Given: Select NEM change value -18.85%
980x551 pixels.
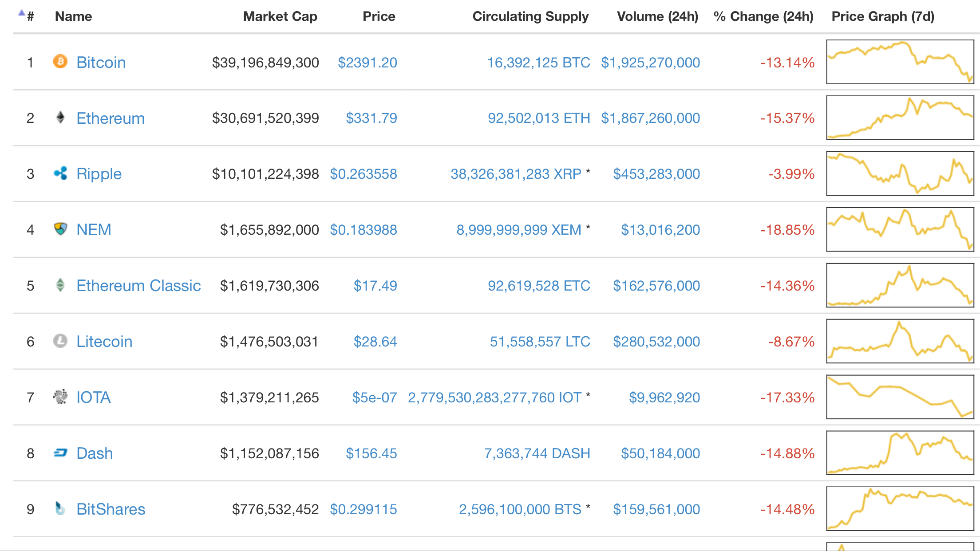Looking at the screenshot, I should click(x=787, y=230).
